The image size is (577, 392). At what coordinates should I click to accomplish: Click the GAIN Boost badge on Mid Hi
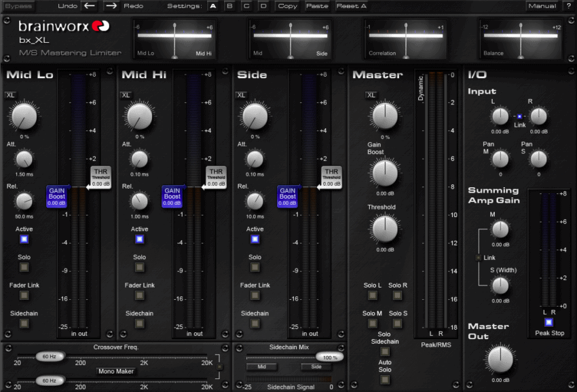point(172,196)
